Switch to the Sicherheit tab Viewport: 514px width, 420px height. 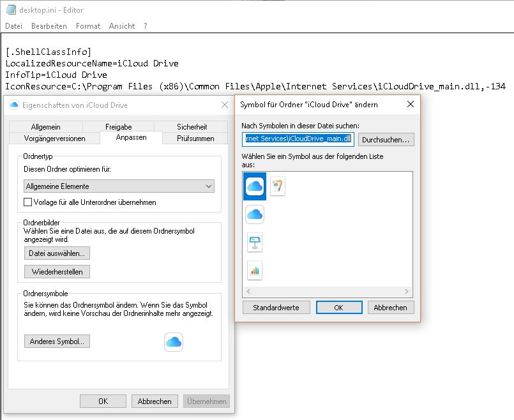192,127
